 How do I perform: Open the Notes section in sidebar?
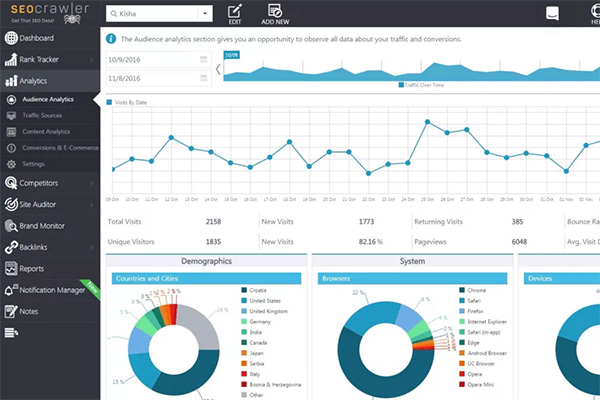(x=28, y=310)
